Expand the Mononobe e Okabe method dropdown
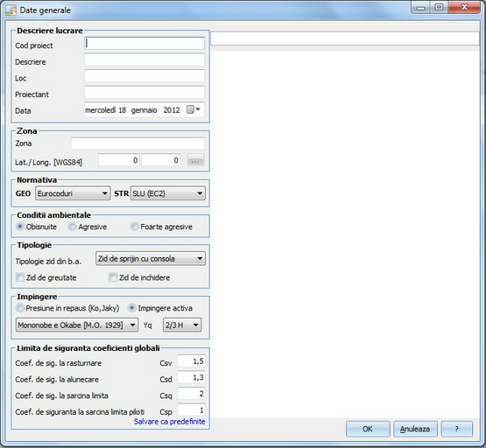Screen dimensions: 486x448 pos(77,325)
